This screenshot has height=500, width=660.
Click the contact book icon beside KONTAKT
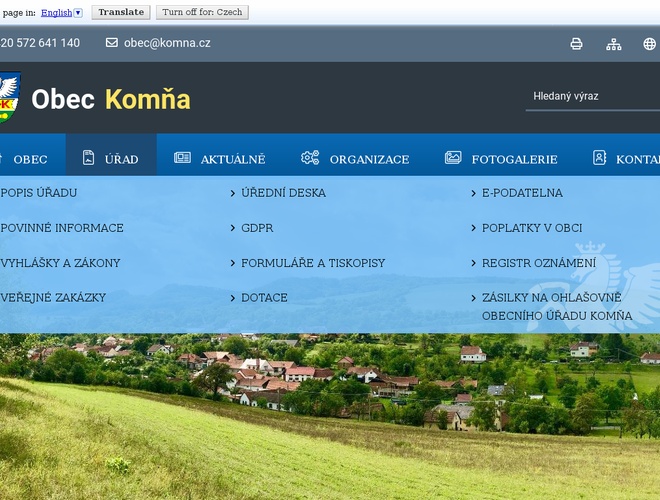pyautogui.click(x=599, y=158)
